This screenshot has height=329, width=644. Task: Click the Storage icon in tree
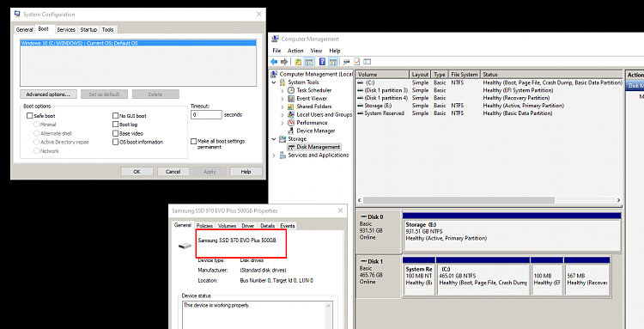pyautogui.click(x=283, y=139)
